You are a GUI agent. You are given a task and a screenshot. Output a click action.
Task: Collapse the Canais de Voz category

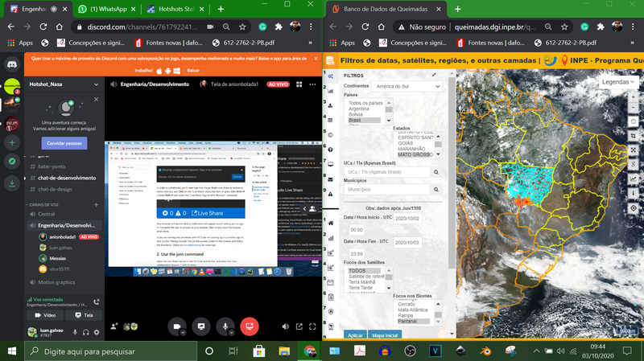coord(43,204)
